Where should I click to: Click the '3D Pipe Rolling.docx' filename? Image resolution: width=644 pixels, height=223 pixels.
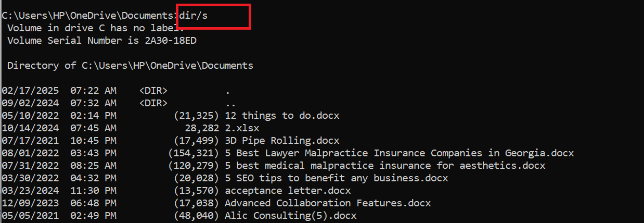(x=281, y=140)
